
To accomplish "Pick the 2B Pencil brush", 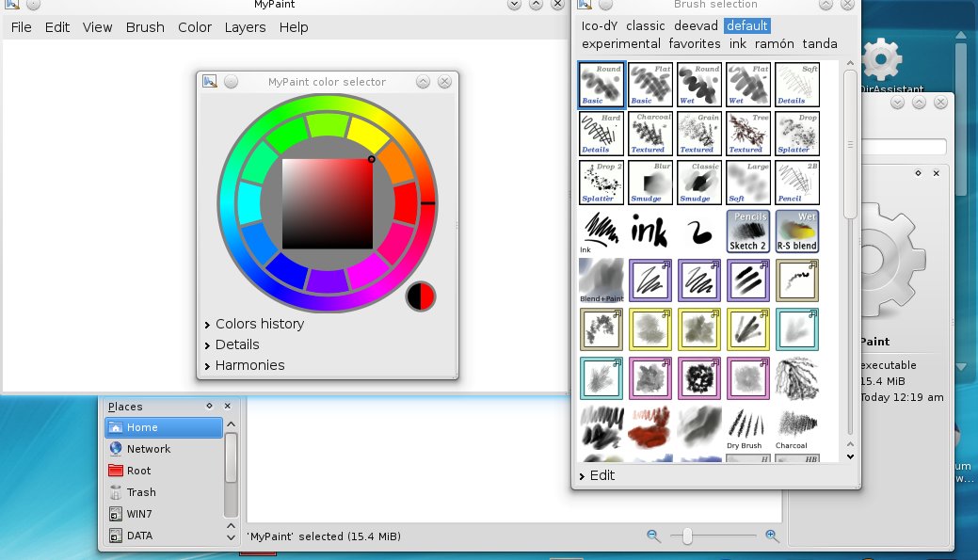I will click(x=797, y=183).
